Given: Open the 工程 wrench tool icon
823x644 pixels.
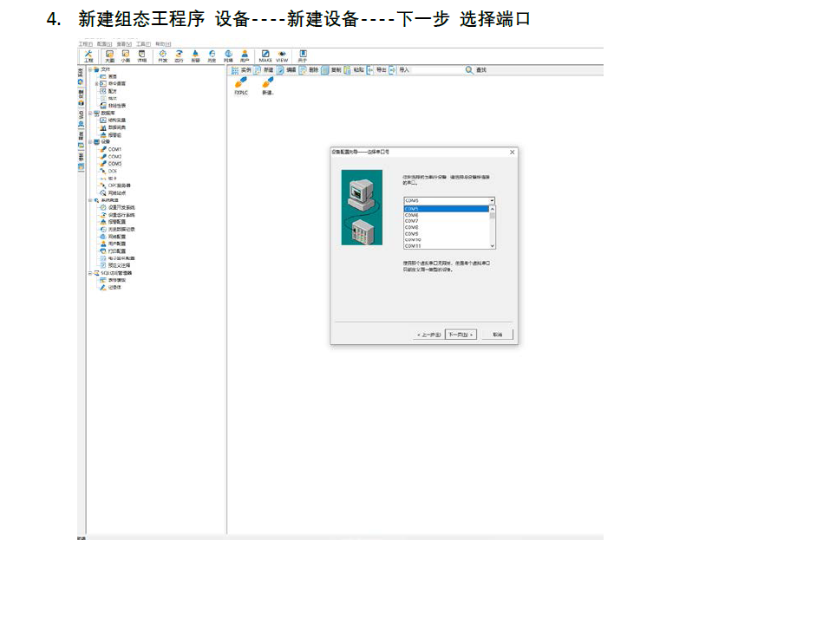Looking at the screenshot, I should pyautogui.click(x=88, y=55).
